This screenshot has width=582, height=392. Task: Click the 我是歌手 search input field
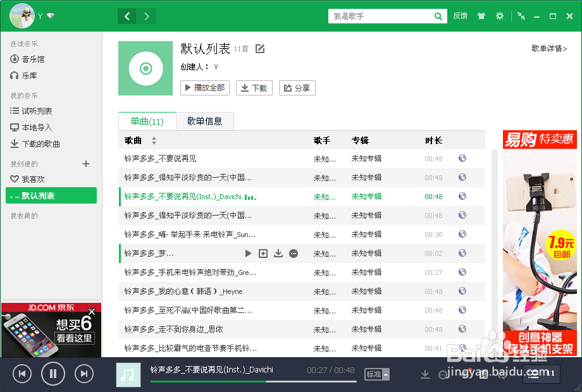click(x=380, y=16)
